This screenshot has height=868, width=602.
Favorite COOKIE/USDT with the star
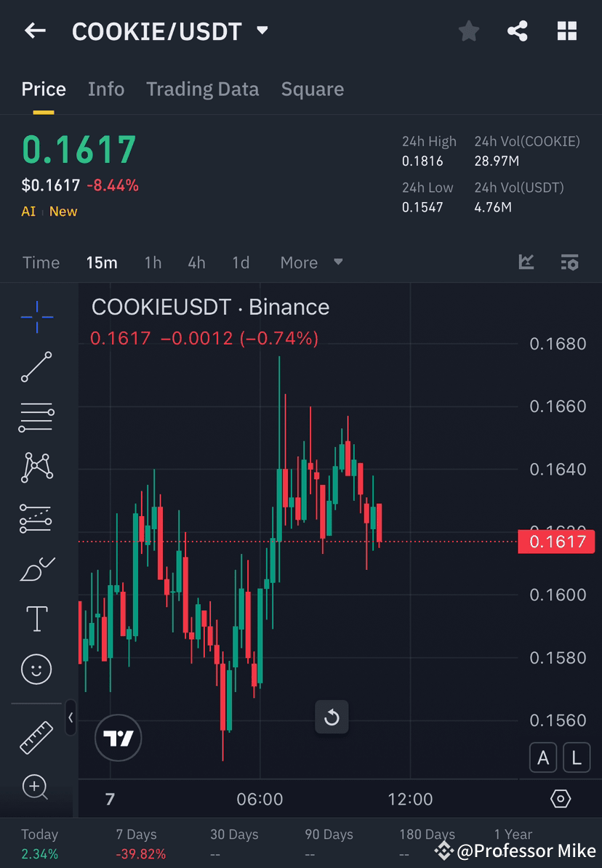tap(468, 31)
